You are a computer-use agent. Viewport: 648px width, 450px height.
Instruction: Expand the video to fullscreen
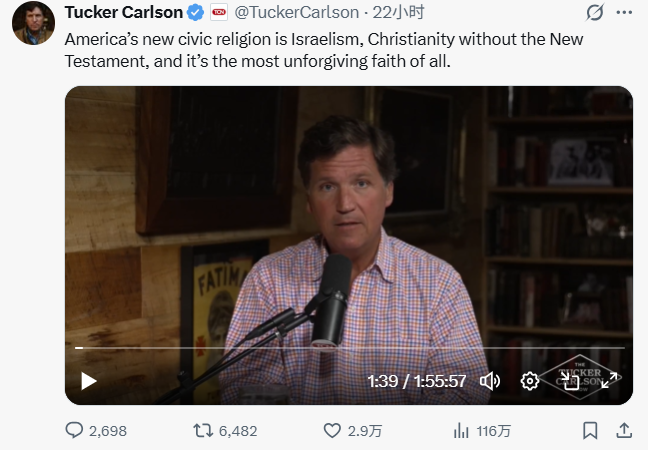point(609,380)
